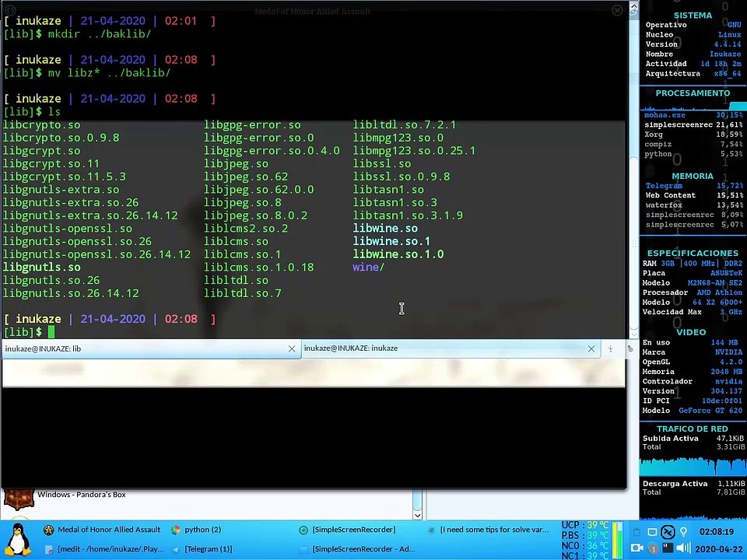Image resolution: width=747 pixels, height=560 pixels.
Task: Open [SimpleScreenRecorder - Ad... taskbar entry
Action: [x=357, y=549]
